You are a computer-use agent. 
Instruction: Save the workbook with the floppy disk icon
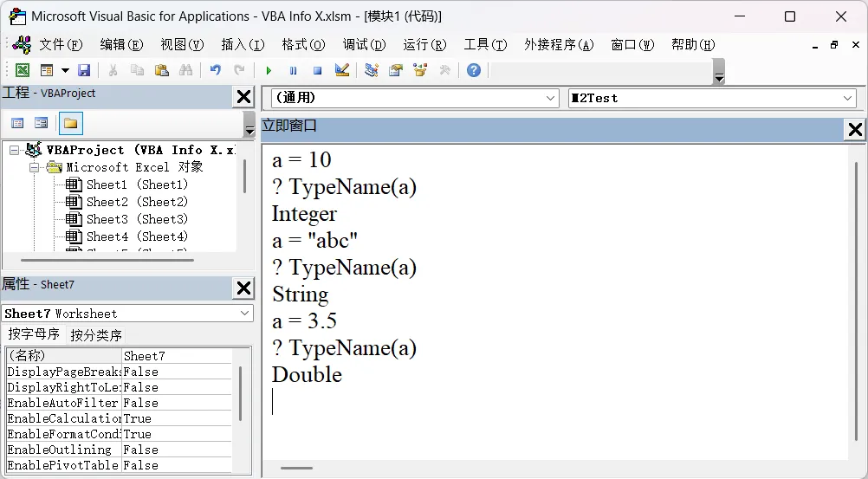click(83, 70)
